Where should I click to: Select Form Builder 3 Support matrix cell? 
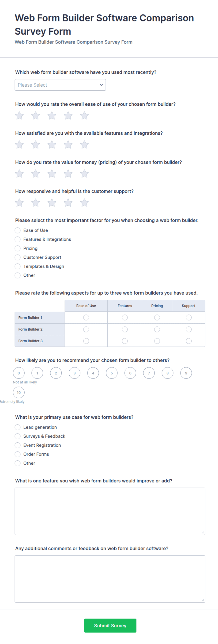(x=189, y=341)
